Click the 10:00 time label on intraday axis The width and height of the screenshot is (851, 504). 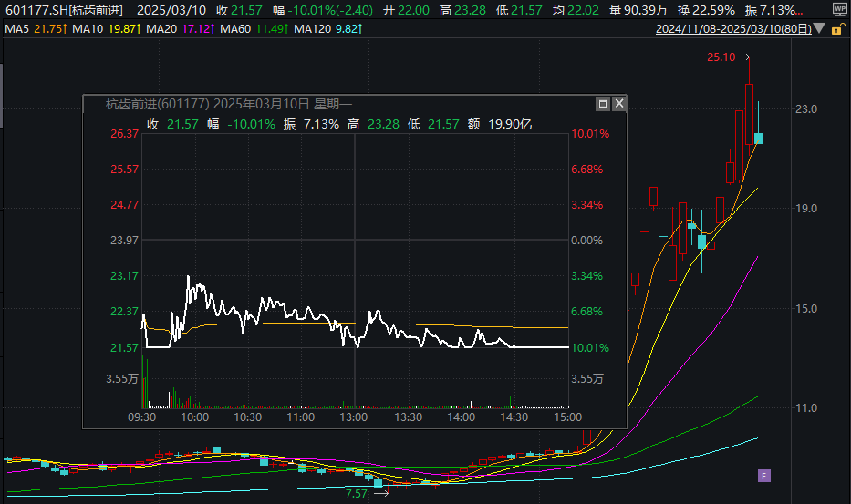point(194,417)
